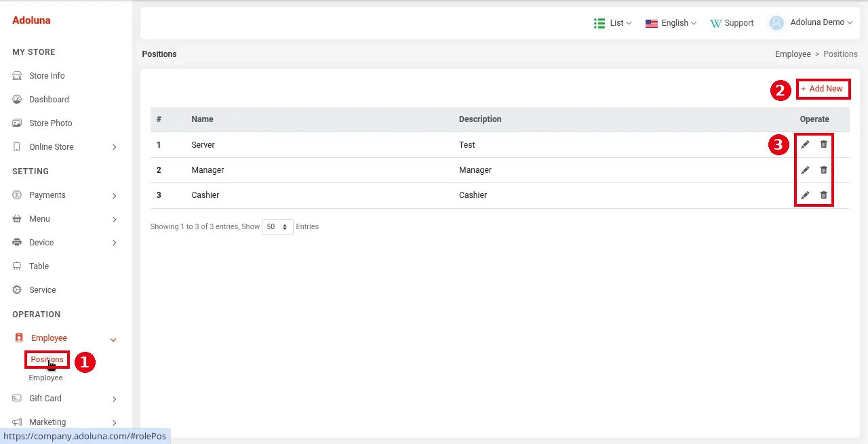Screen dimensions: 868x444
Task: Open the List view dropdown
Action: [613, 23]
